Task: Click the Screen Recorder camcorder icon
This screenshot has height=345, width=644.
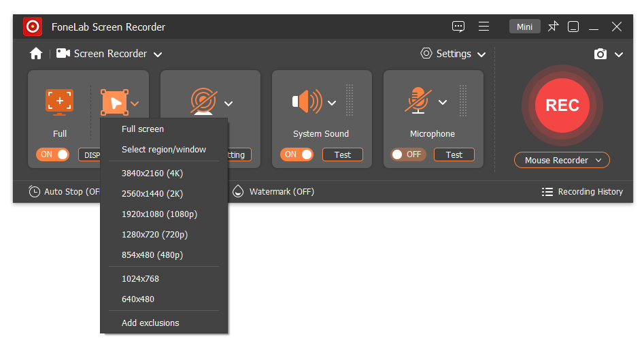Action: click(x=63, y=53)
